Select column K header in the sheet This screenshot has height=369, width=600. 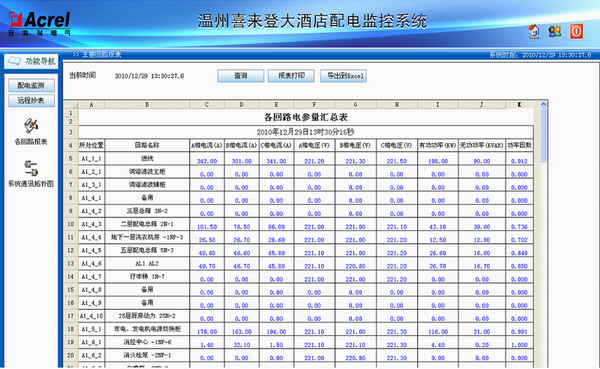519,104
